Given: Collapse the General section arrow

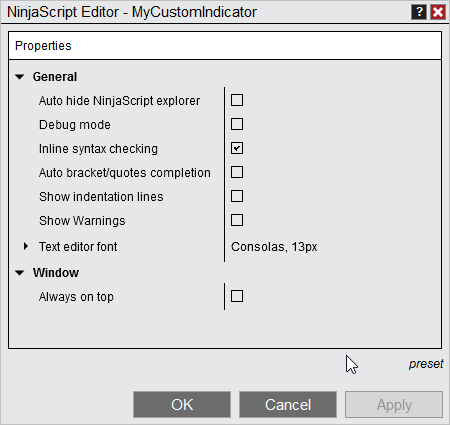Looking at the screenshot, I should pyautogui.click(x=20, y=77).
